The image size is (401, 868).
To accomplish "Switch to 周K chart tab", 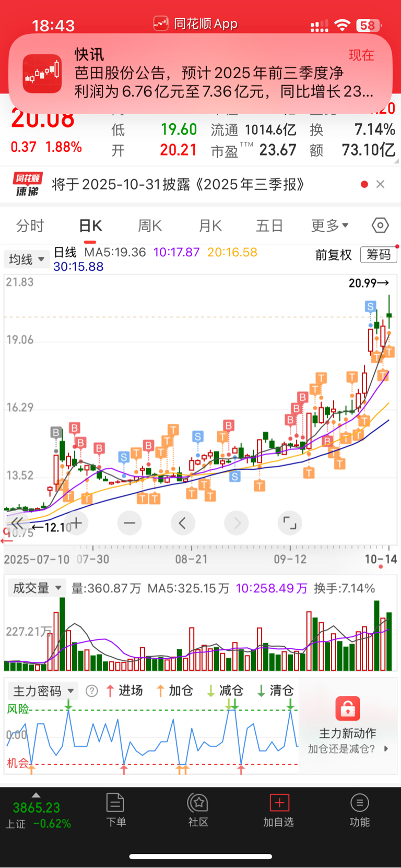I will click(x=150, y=226).
